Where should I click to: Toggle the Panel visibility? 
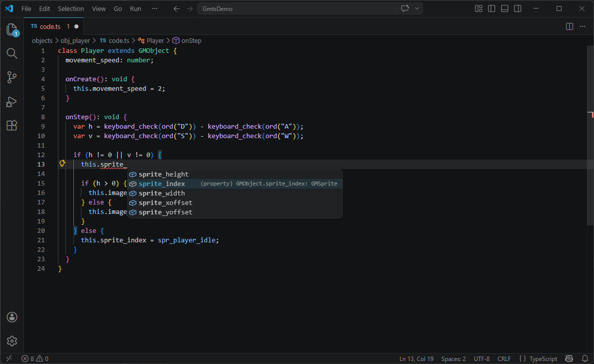pos(505,8)
